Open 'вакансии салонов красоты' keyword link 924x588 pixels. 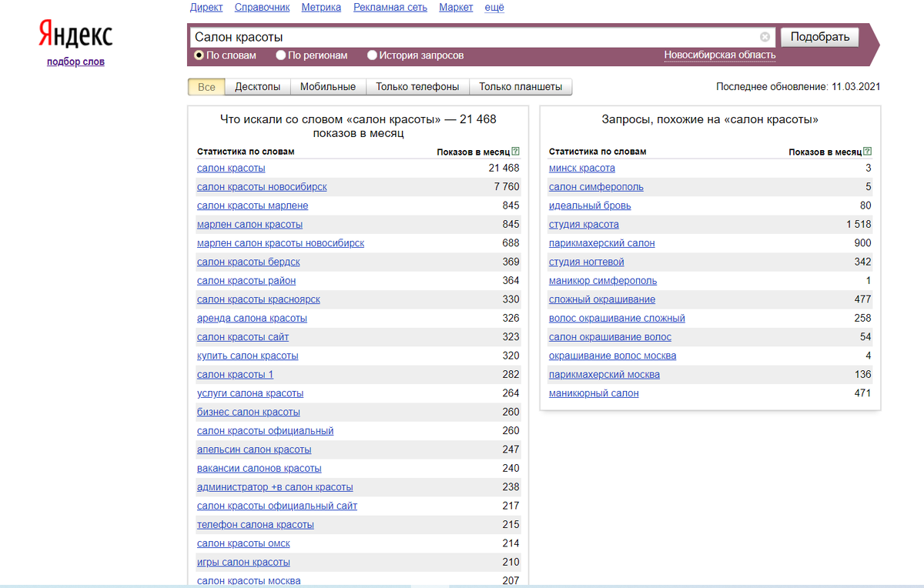pos(259,469)
